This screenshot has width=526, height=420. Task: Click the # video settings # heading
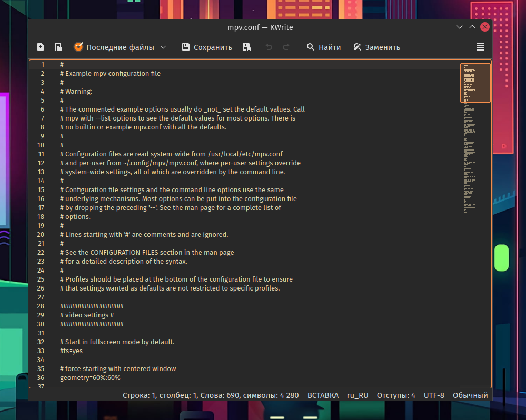pyautogui.click(x=87, y=315)
